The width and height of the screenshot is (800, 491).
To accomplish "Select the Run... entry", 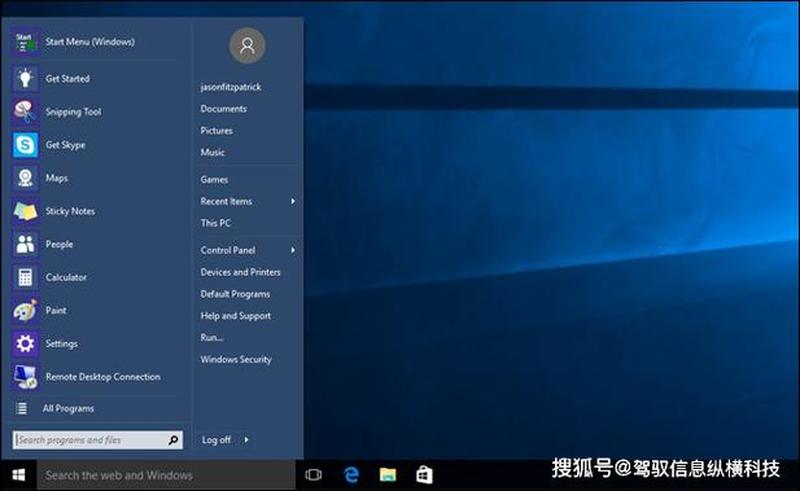I will tap(212, 337).
